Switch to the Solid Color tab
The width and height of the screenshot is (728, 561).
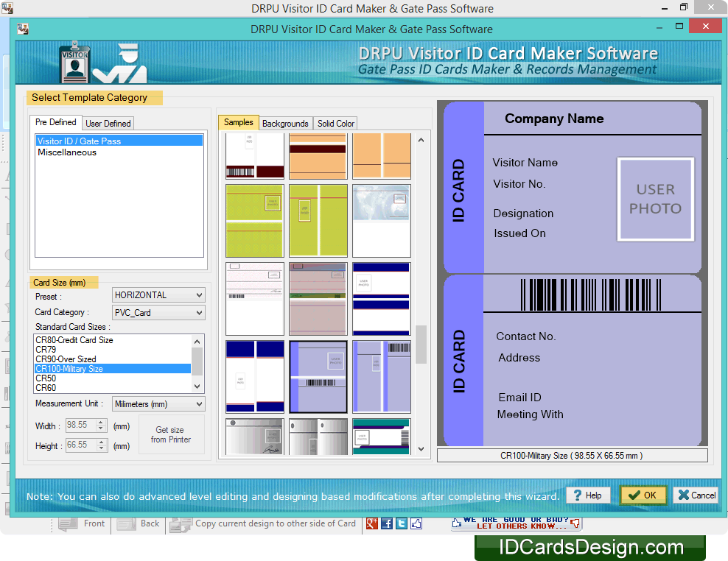(x=335, y=123)
